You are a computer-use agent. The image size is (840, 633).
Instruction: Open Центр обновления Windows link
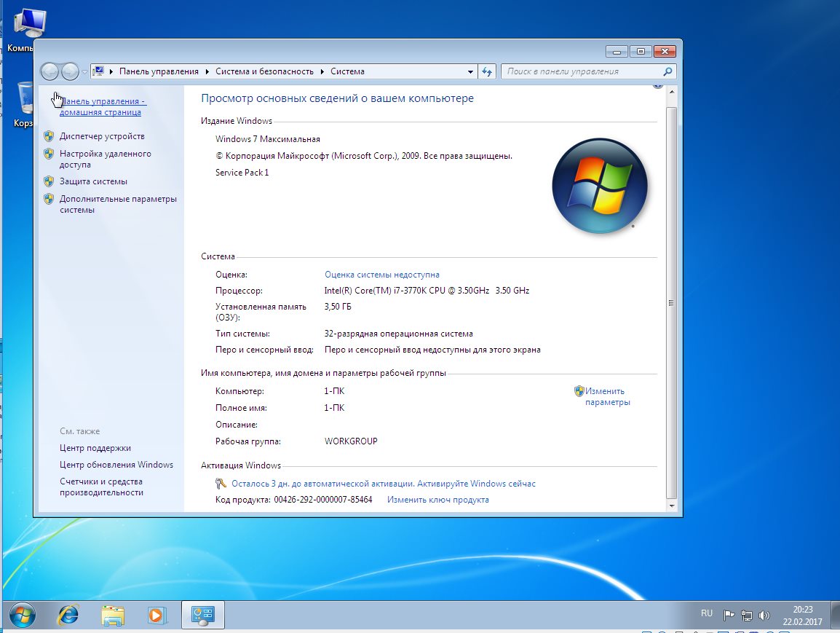pos(116,465)
